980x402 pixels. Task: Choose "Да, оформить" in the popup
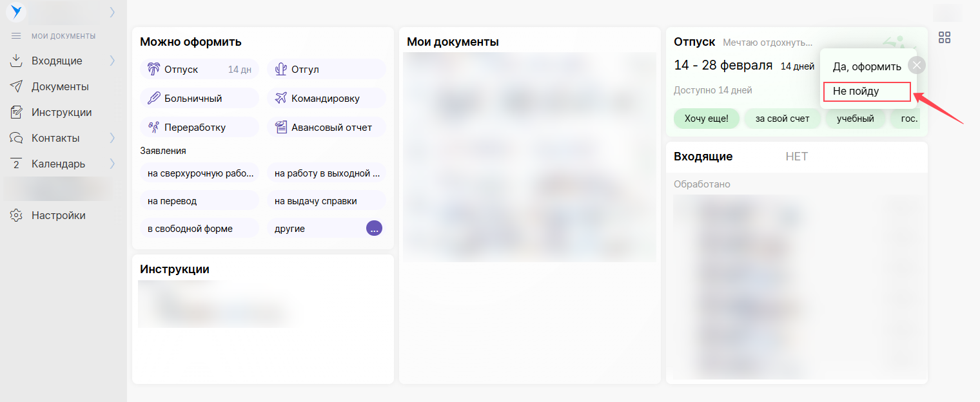[x=867, y=67]
